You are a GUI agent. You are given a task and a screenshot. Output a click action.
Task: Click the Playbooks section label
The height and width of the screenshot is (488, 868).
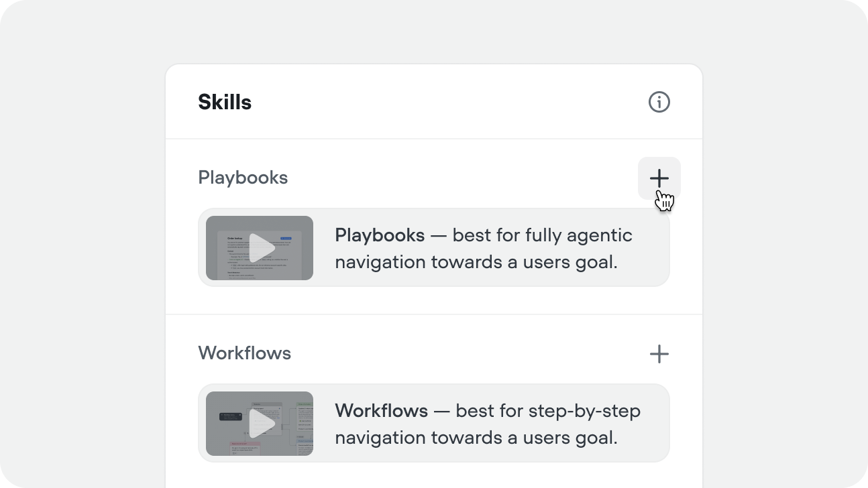pyautogui.click(x=243, y=178)
